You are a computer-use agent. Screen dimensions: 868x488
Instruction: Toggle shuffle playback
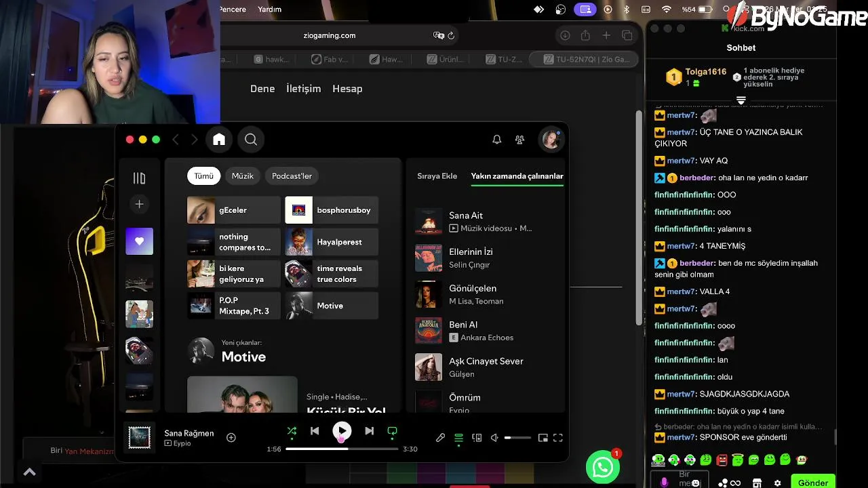292,431
